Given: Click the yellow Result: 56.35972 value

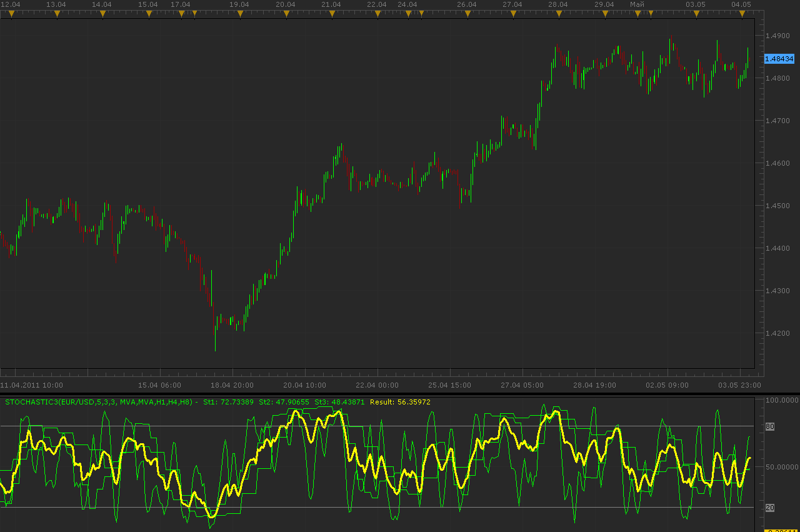Looking at the screenshot, I should pos(400,402).
